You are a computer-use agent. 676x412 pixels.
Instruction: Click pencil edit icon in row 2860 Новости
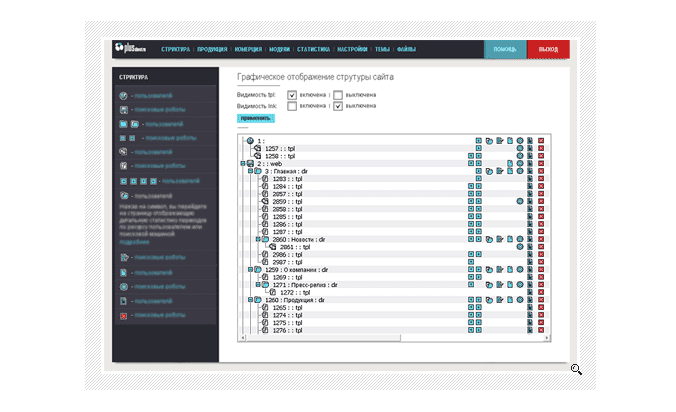[500, 239]
